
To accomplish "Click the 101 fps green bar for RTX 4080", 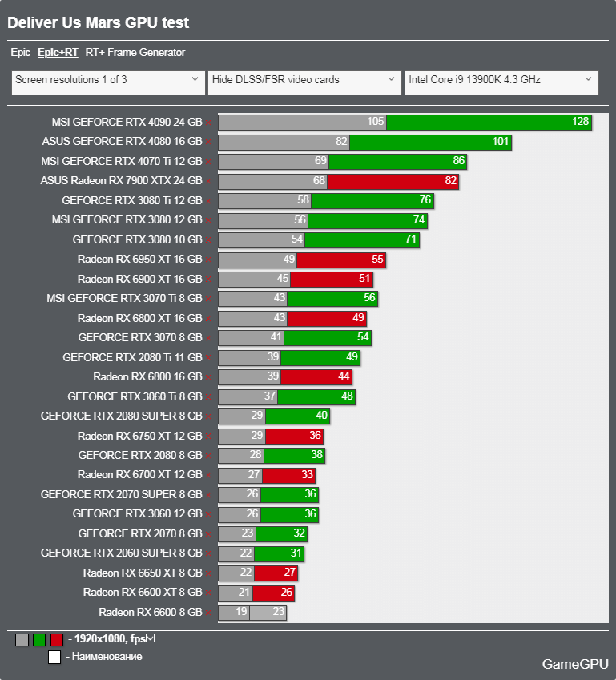I will click(x=430, y=142).
